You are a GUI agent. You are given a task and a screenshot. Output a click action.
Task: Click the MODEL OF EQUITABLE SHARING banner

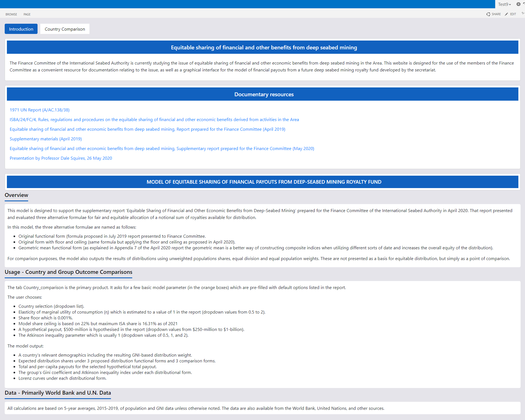pos(262,182)
